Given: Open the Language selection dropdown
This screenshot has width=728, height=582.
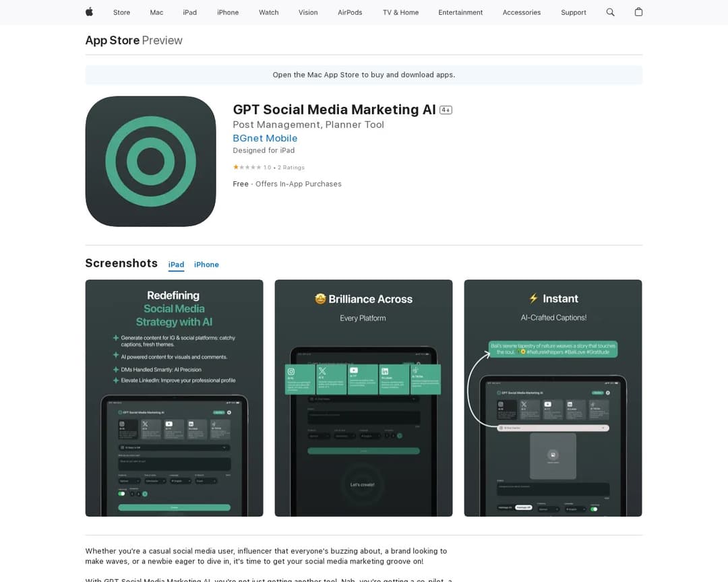Looking at the screenshot, I should (180, 481).
